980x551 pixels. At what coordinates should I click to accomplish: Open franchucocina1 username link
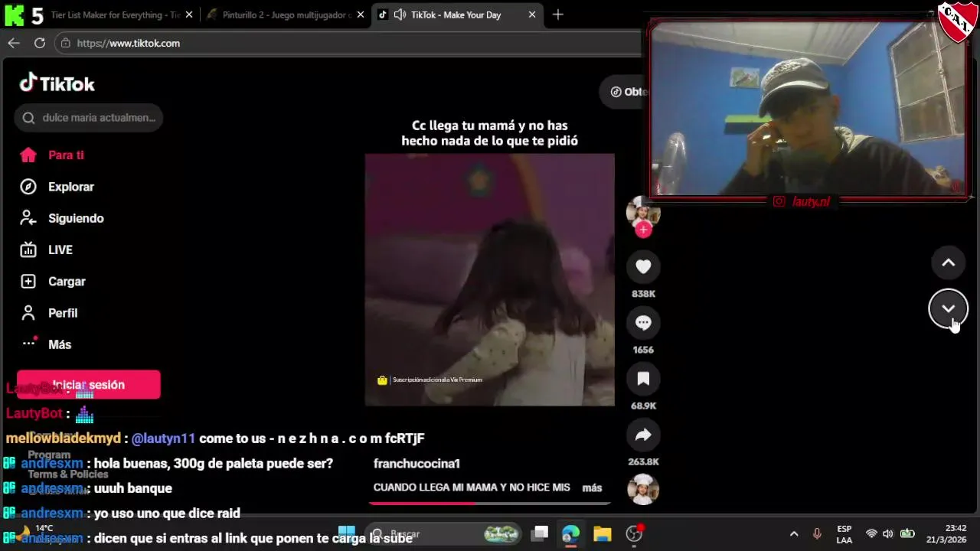coord(416,463)
